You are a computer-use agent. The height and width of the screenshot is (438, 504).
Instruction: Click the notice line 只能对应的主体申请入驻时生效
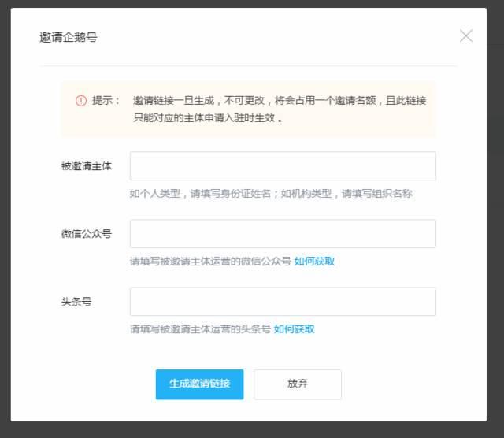pyautogui.click(x=208, y=117)
